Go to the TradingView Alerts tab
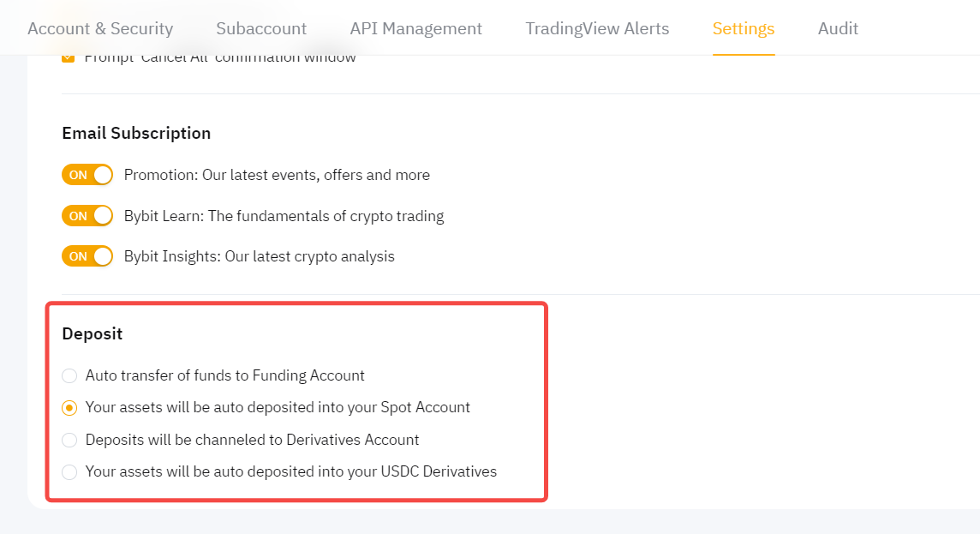 pyautogui.click(x=597, y=28)
